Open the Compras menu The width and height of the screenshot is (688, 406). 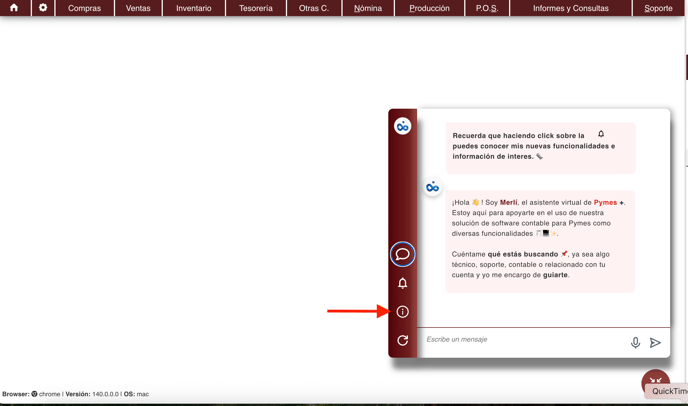coord(84,8)
